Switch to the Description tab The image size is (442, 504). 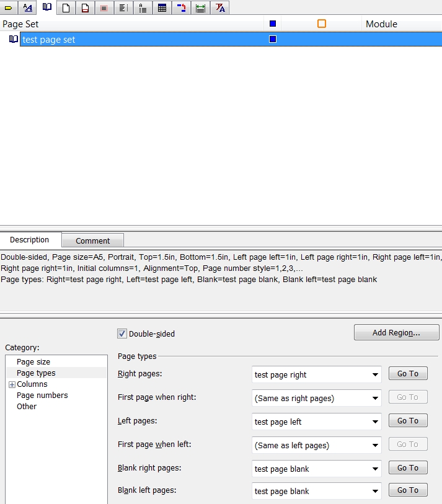click(x=30, y=240)
